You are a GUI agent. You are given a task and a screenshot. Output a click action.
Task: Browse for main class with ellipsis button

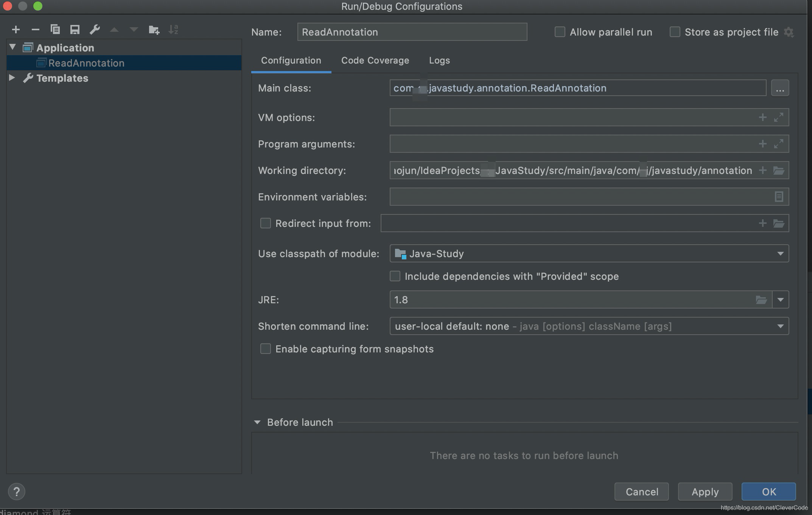click(780, 88)
